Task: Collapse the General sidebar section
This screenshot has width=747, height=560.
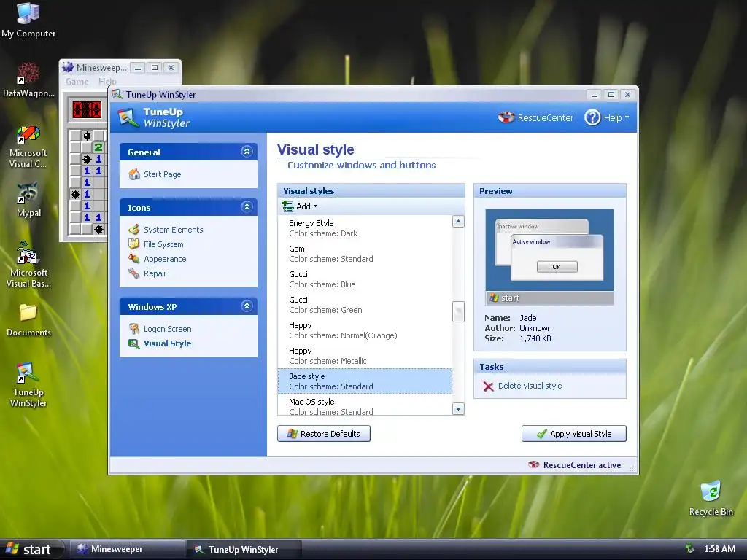Action: click(x=247, y=152)
